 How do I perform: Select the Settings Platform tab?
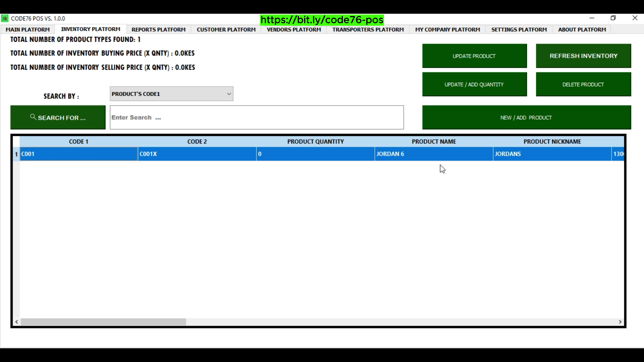click(519, 29)
